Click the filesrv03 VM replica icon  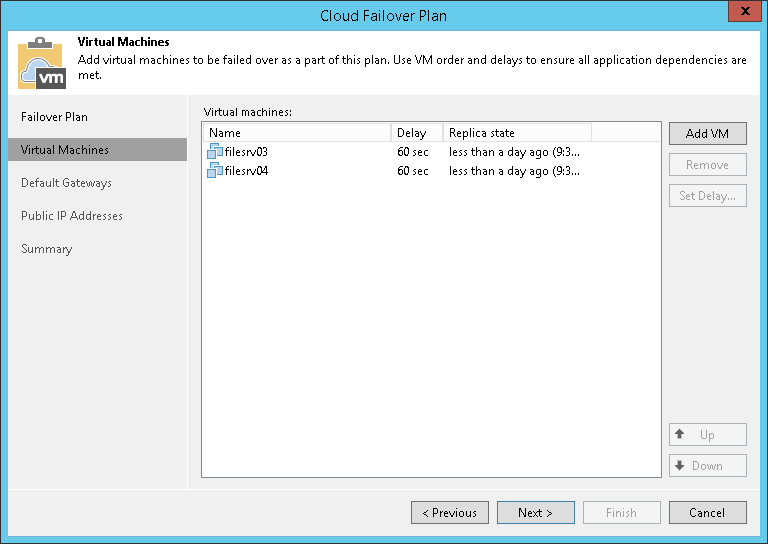(x=215, y=151)
